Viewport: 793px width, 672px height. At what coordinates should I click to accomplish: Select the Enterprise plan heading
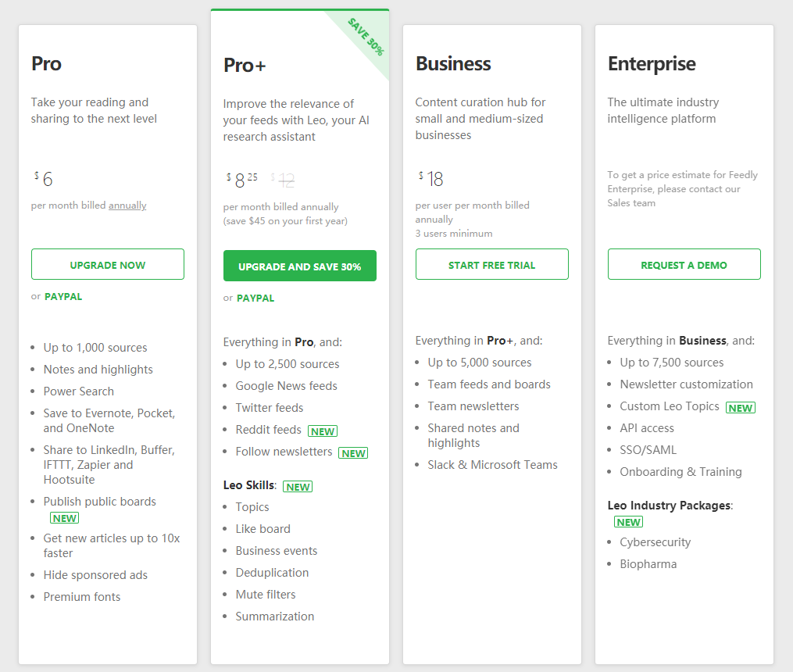652,64
